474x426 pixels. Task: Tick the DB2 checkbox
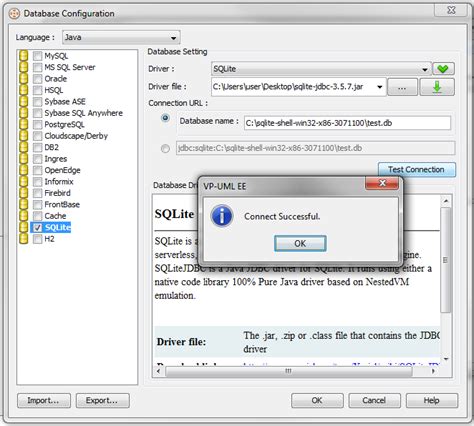coord(37,147)
